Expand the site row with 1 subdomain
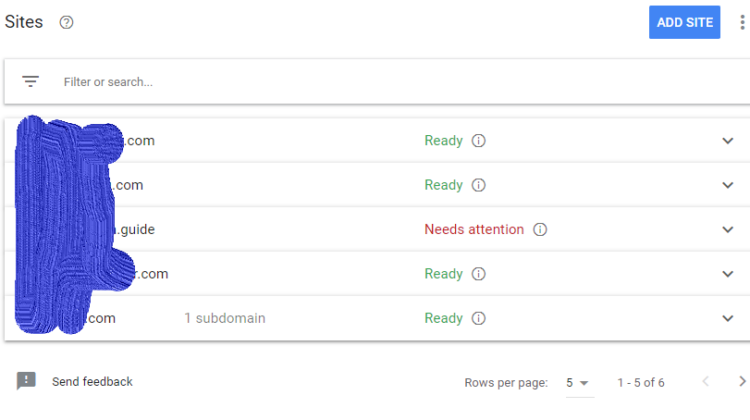 point(727,319)
